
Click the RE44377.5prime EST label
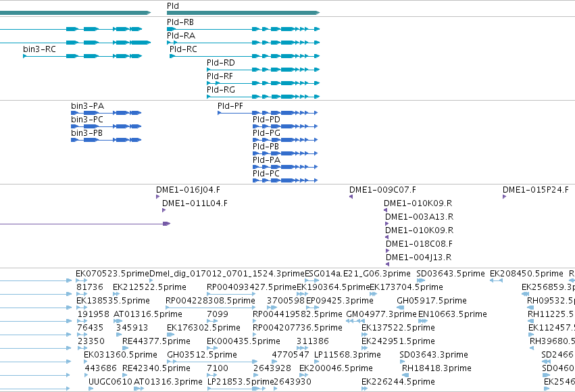point(156,342)
